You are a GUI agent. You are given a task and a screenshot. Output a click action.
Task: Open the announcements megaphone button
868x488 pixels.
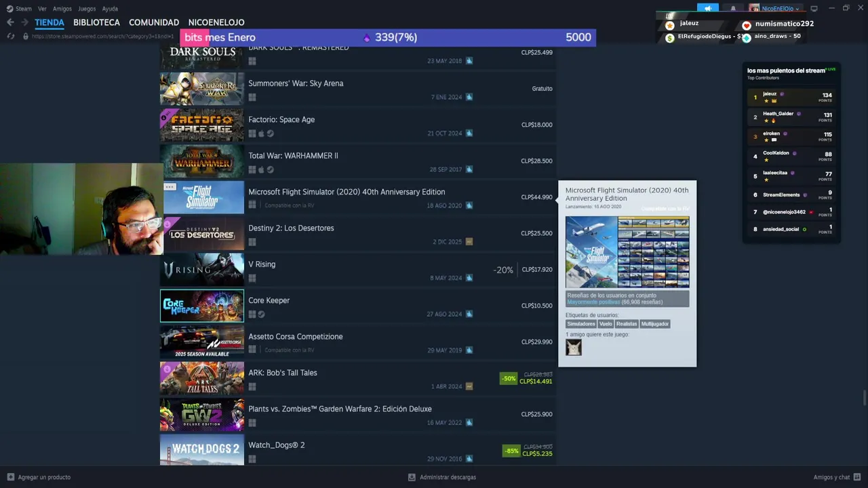707,9
